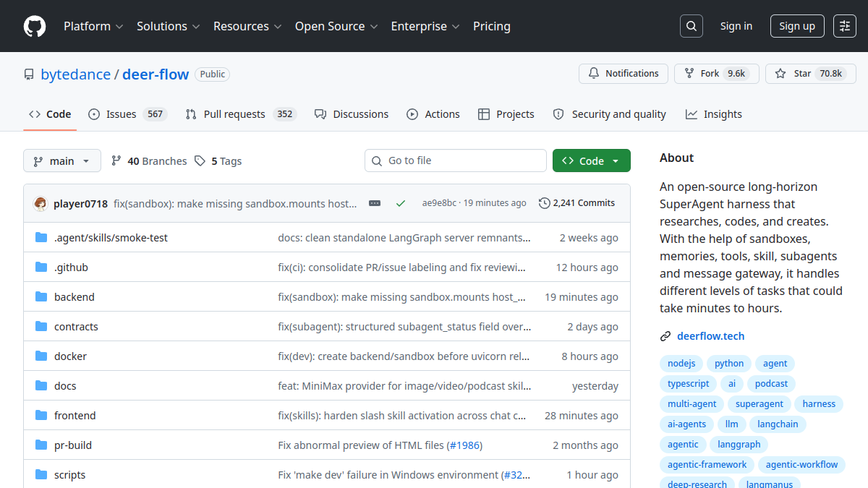Select the Code tab
This screenshot has width=868, height=488.
click(x=50, y=114)
